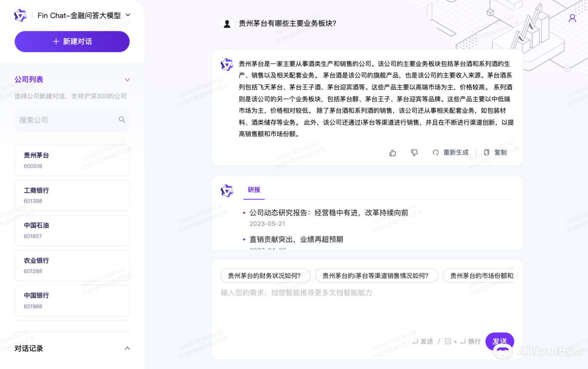Image resolution: width=588 pixels, height=369 pixels.
Task: Choose suggestion 贵州茅台的财务状况如何?
Action: point(265,275)
